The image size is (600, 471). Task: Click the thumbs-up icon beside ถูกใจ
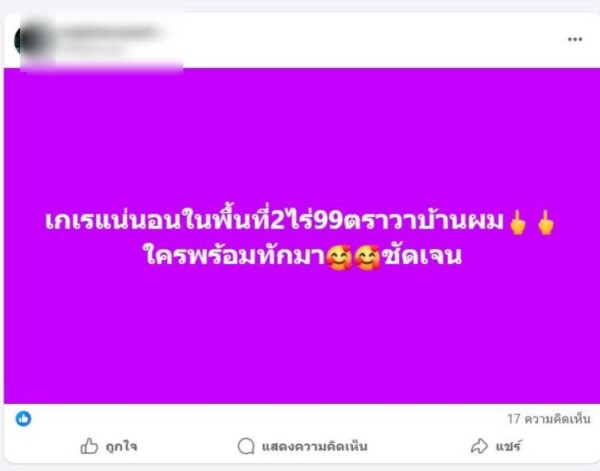(89, 446)
